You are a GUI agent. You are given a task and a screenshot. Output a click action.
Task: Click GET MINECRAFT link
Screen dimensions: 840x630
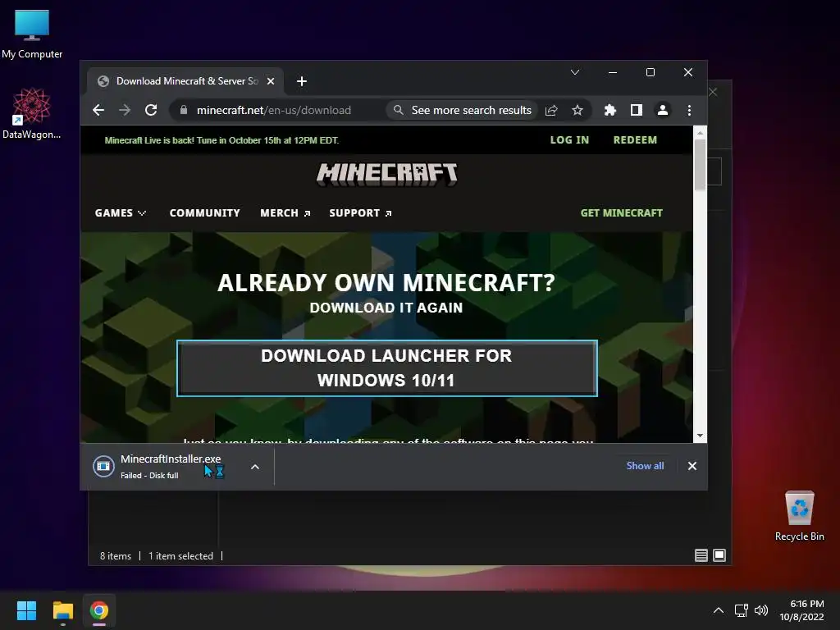[x=622, y=213]
